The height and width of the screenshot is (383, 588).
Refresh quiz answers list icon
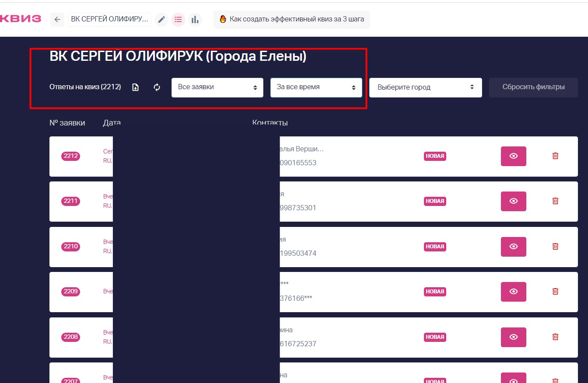point(157,87)
